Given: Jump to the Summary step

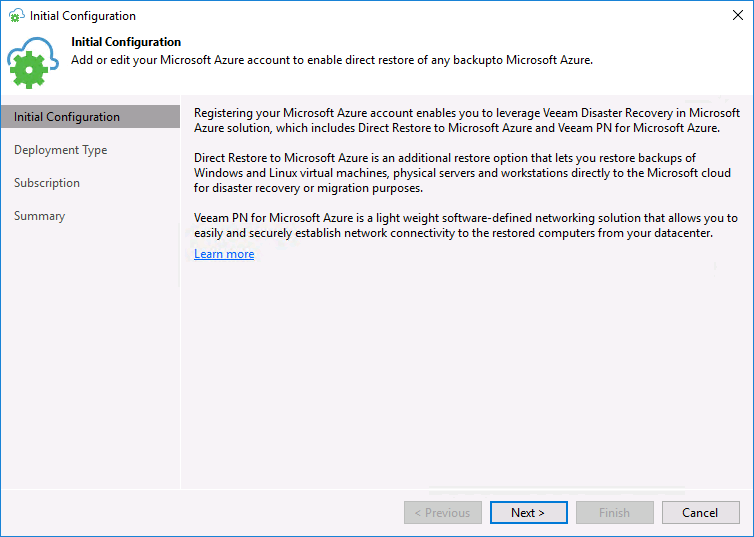Looking at the screenshot, I should (x=39, y=216).
